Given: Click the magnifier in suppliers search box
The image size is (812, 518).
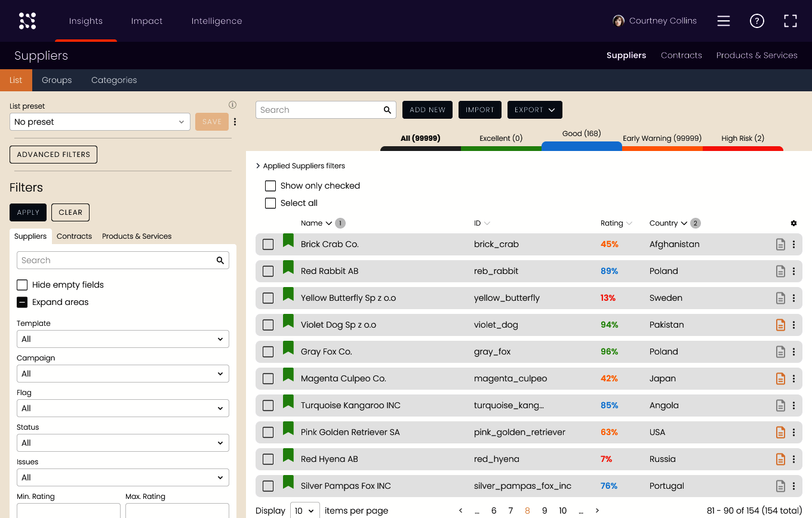Looking at the screenshot, I should coord(387,110).
